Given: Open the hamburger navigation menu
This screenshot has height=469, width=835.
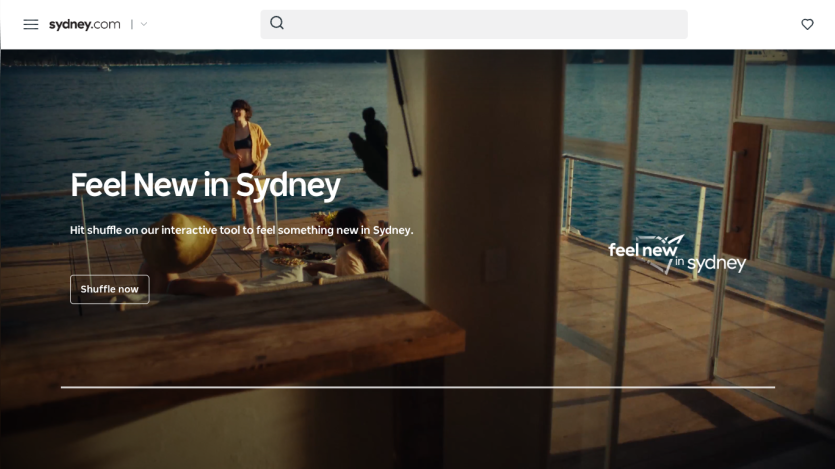Looking at the screenshot, I should (x=31, y=24).
